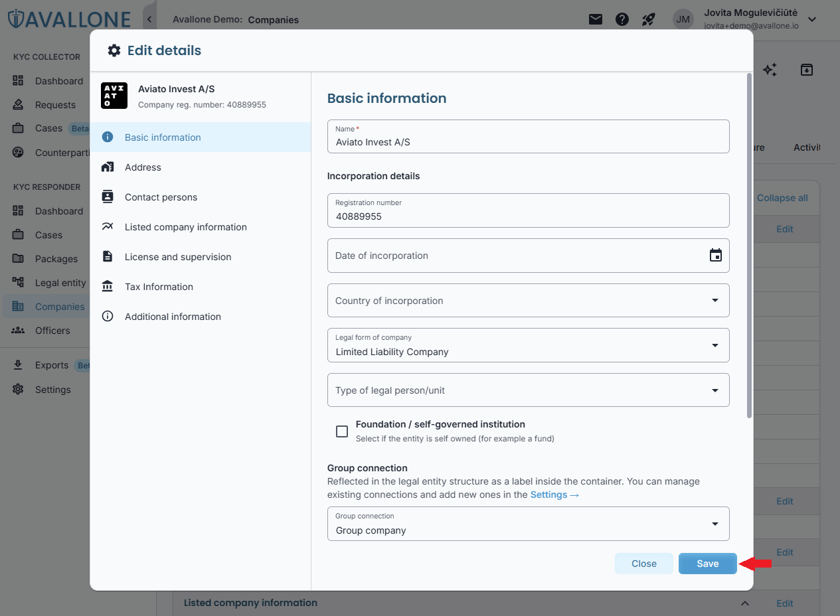Click the mail envelope icon in header
The height and width of the screenshot is (616, 840).
pyautogui.click(x=596, y=19)
